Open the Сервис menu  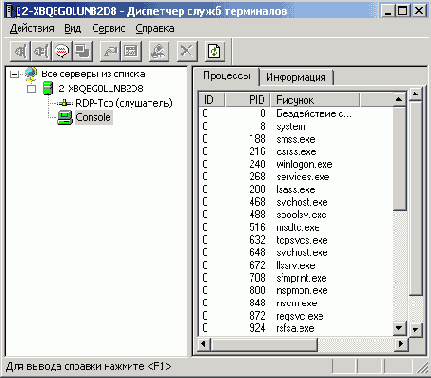click(x=109, y=29)
